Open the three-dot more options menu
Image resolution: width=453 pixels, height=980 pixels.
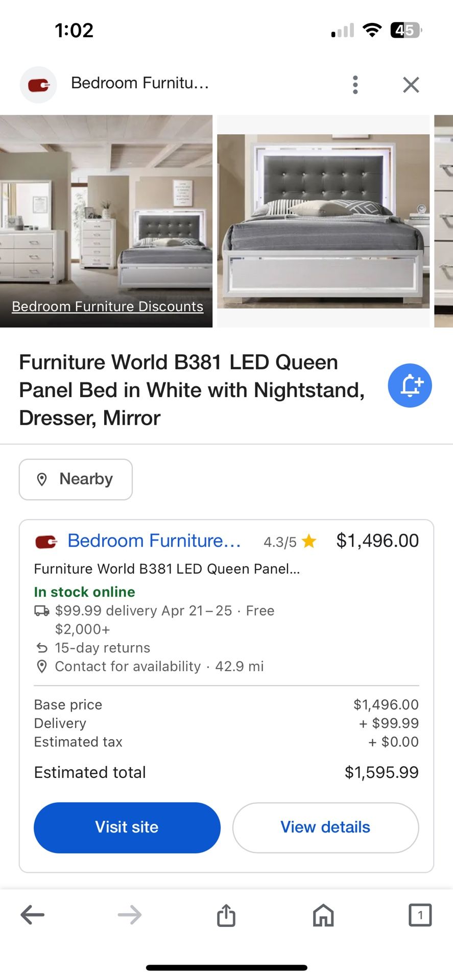[355, 85]
